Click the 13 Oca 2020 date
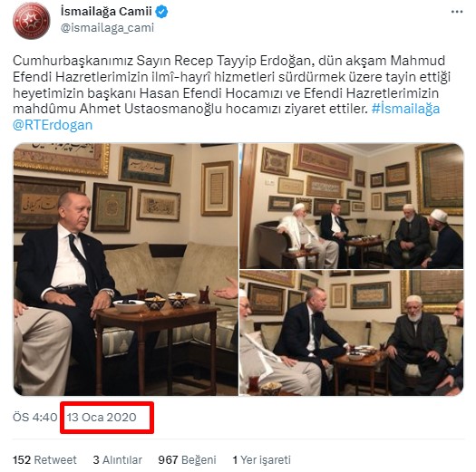Image resolution: width=476 pixels, height=472 pixels. pos(102,417)
